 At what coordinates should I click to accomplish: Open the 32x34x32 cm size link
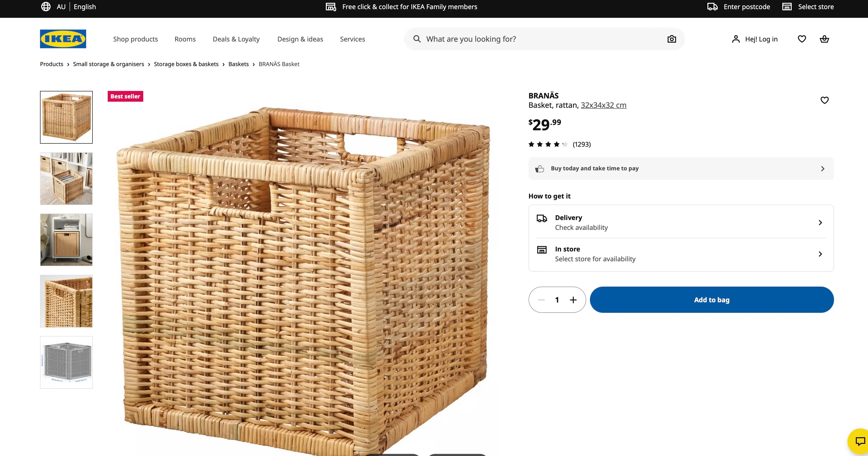pyautogui.click(x=603, y=105)
